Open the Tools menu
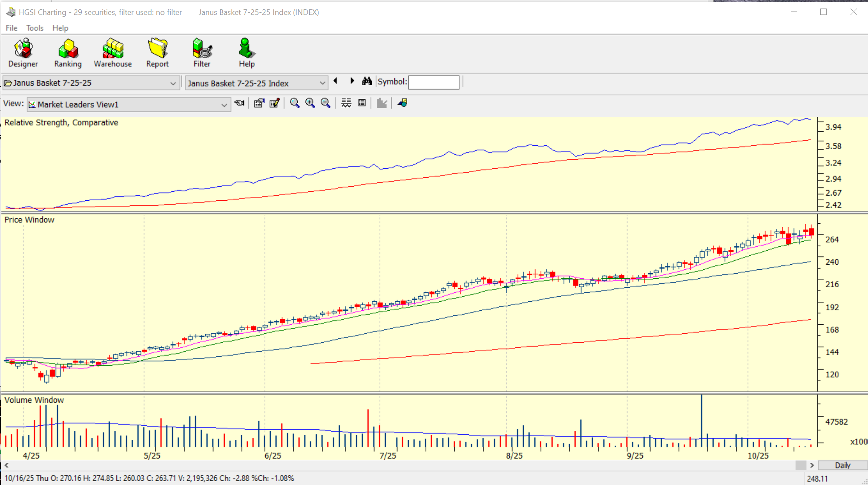Viewport: 868px width, 485px height. 34,28
